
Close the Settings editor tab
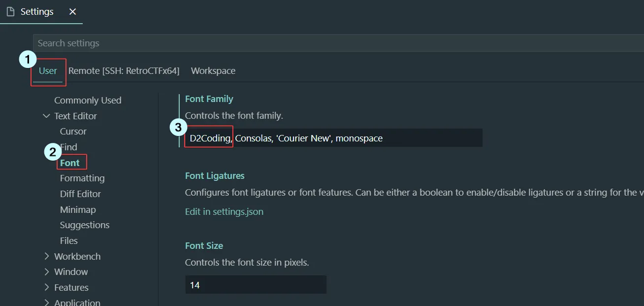click(x=72, y=12)
